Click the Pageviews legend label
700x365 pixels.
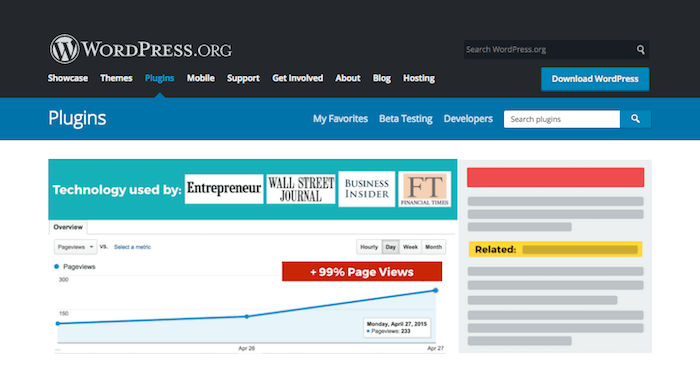79,266
